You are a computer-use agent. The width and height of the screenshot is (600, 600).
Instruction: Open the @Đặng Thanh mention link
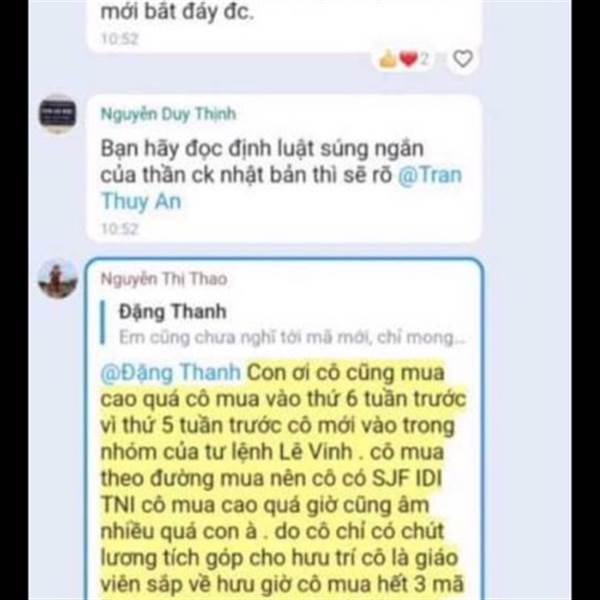[x=171, y=372]
